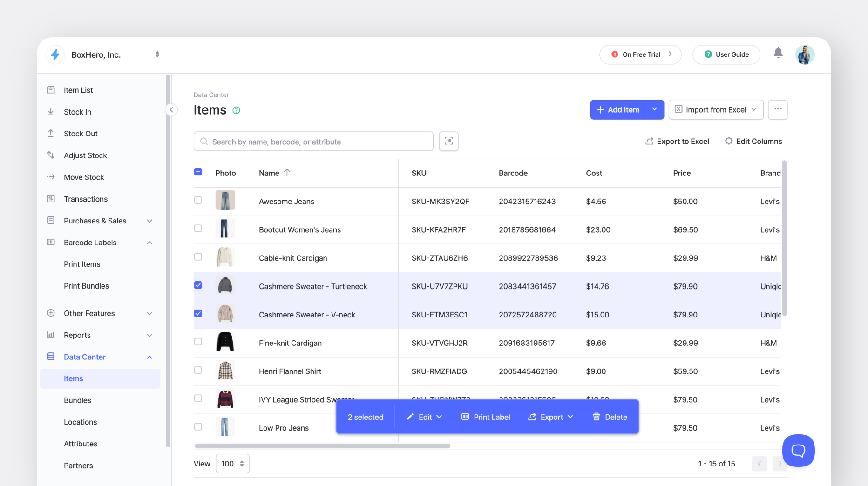Viewport: 868px width, 486px height.
Task: Click Export to Excel
Action: coord(677,141)
